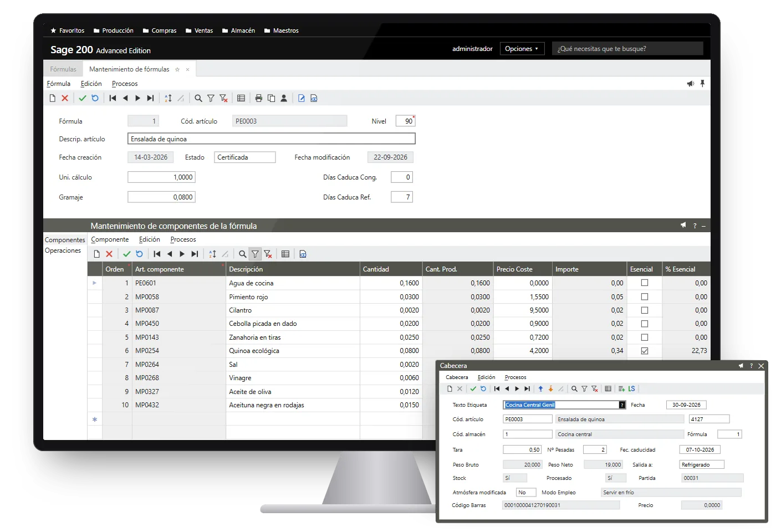The height and width of the screenshot is (532, 776).
Task: Open Procesos menu in Cabecera window
Action: coord(515,377)
